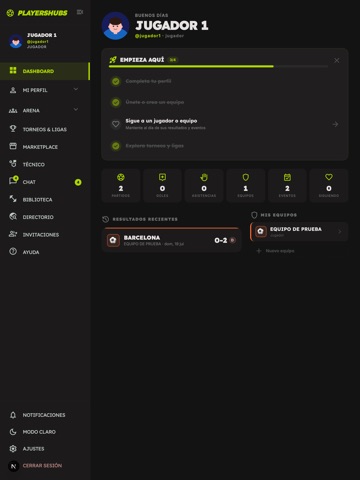Close the Empieza Aquí onboarding card
This screenshot has width=360, height=480.
click(x=337, y=60)
